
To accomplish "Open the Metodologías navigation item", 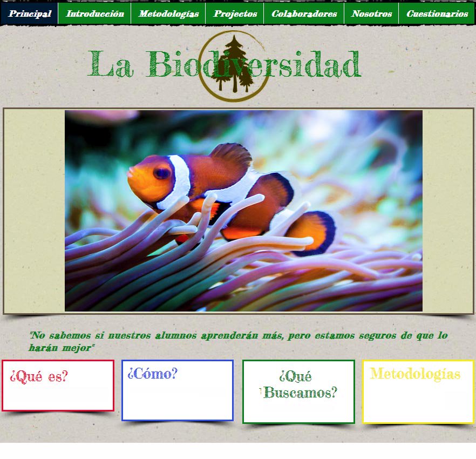I will click(168, 13).
